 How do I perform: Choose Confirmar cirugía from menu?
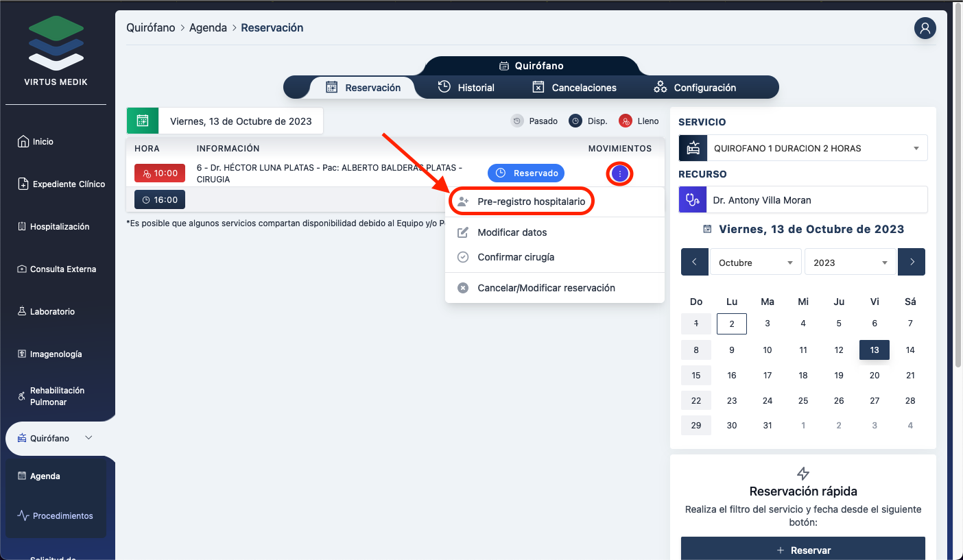515,257
